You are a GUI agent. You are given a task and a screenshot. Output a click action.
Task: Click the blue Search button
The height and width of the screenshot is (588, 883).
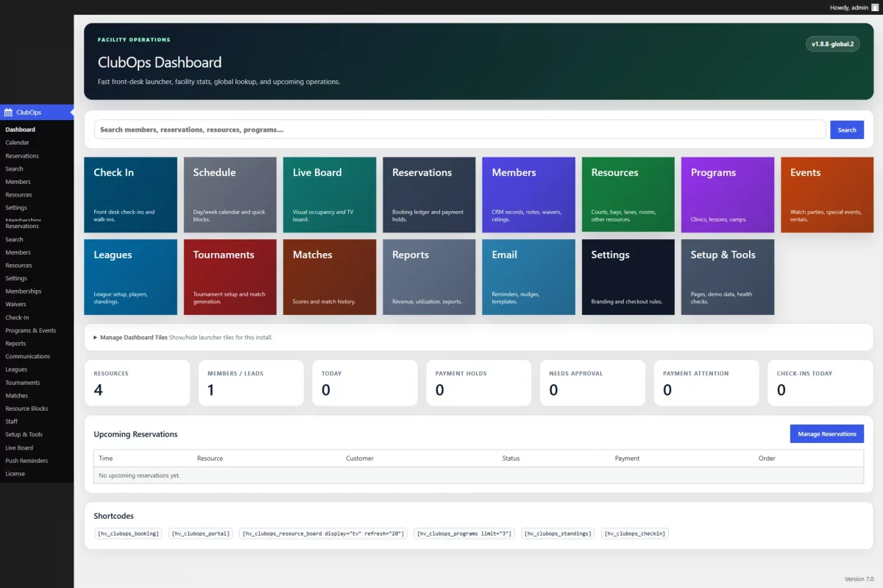tap(847, 130)
